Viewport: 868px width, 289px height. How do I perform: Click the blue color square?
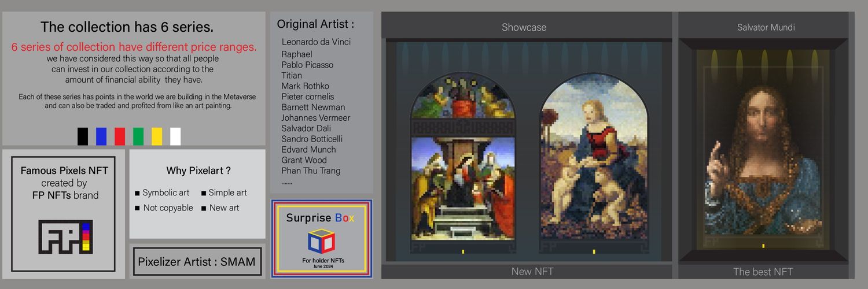pos(101,136)
